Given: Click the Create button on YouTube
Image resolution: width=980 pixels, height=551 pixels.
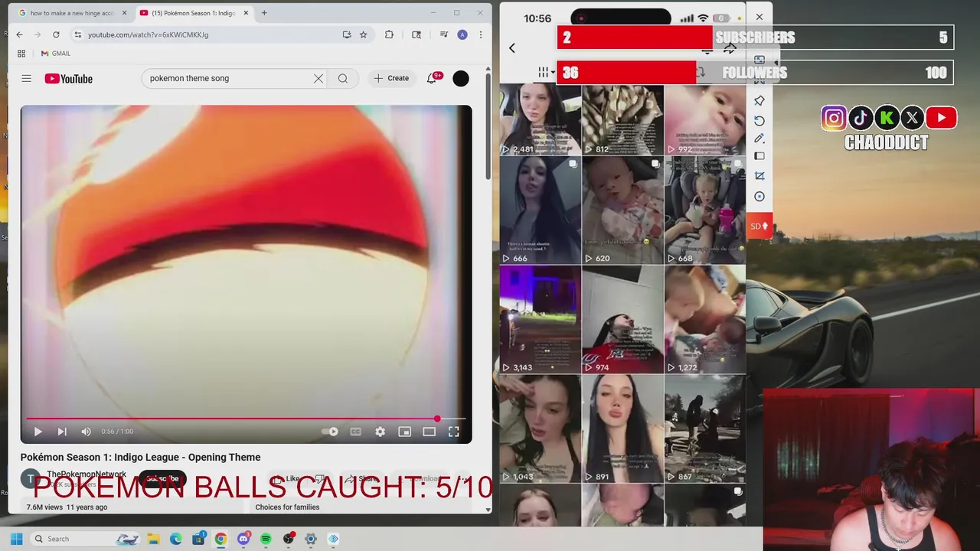Looking at the screenshot, I should (391, 78).
